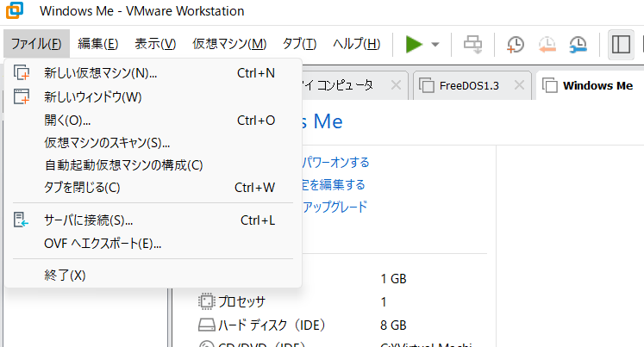Choose 新しいウィンドウ(W) from the menu
This screenshot has width=644, height=347.
pyautogui.click(x=92, y=96)
